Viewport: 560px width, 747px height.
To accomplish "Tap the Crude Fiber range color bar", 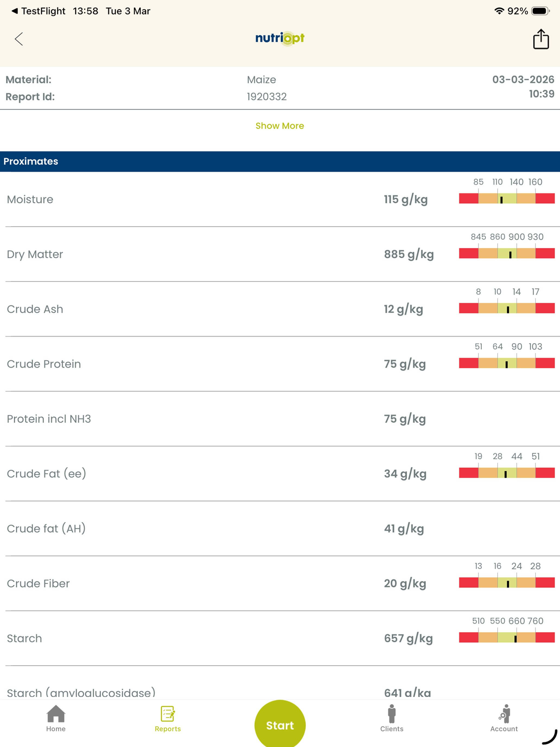I will pos(507,583).
